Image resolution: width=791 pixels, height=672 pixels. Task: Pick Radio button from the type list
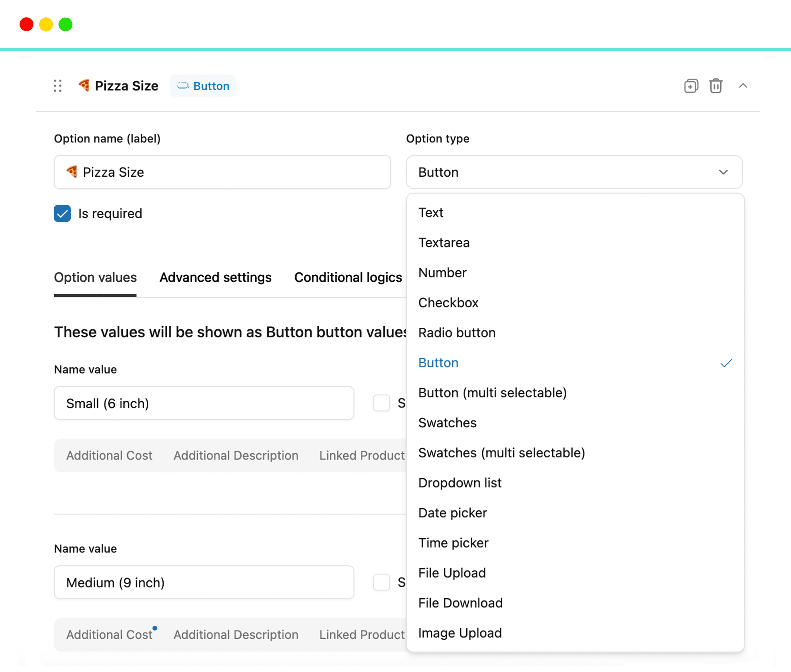[x=456, y=332]
